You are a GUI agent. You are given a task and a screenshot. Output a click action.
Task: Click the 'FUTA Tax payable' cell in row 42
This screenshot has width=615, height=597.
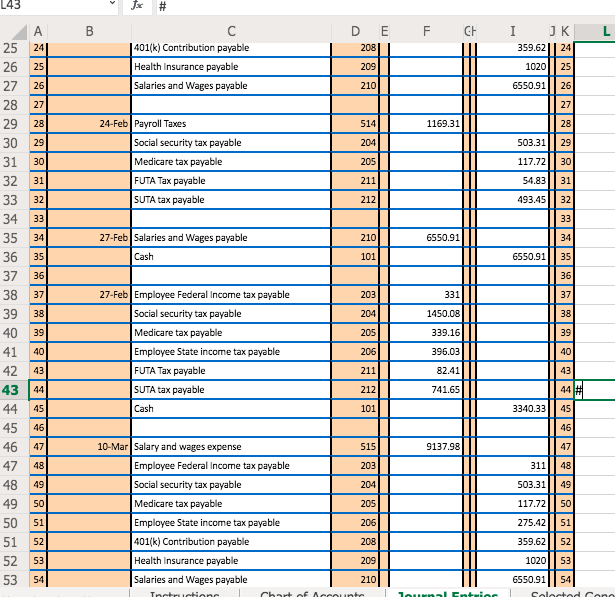231,371
